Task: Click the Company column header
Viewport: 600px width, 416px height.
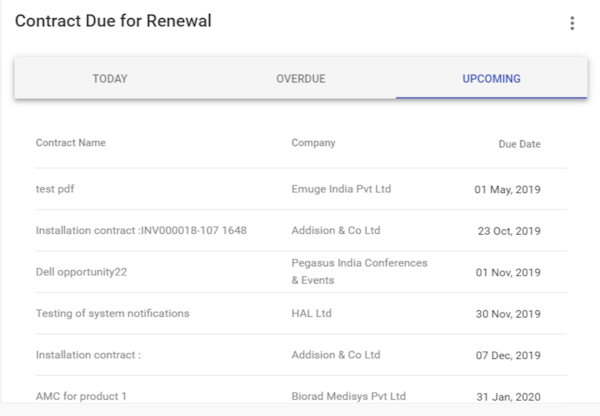Action: (313, 143)
